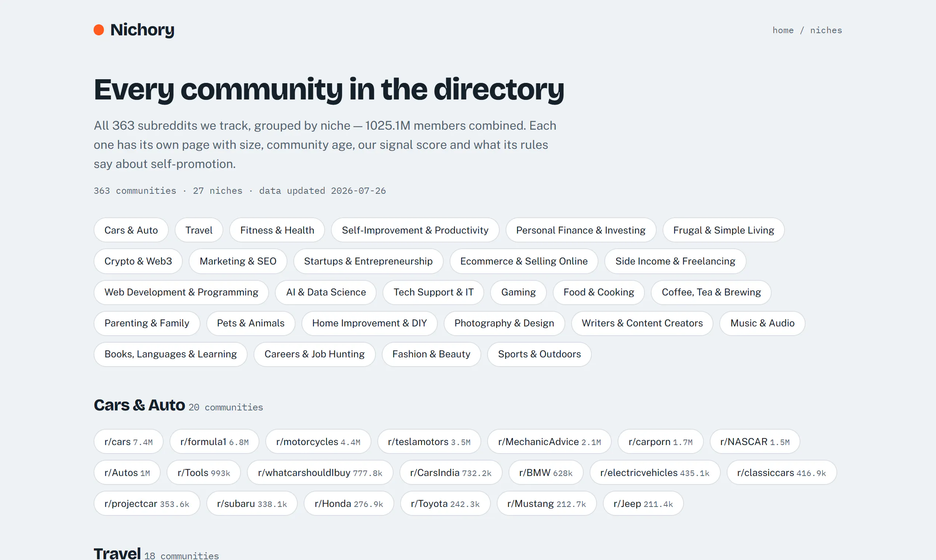Open Writers & Content Creators niche
This screenshot has width=936, height=560.
pos(642,323)
